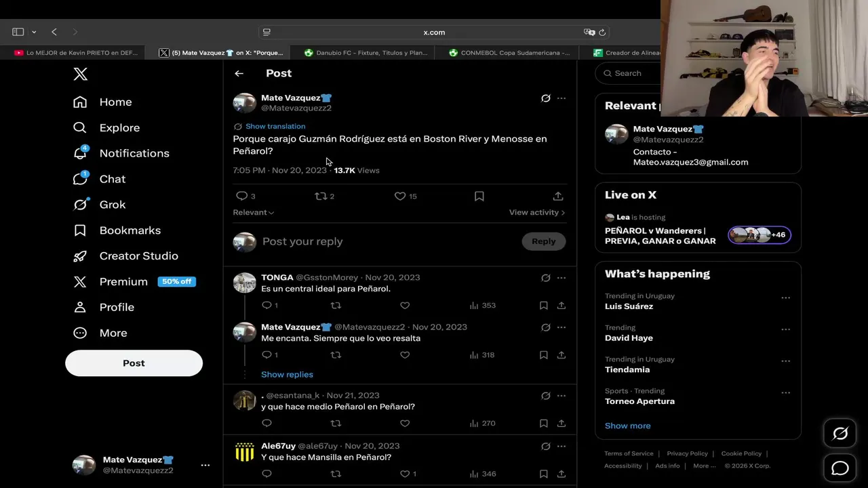
Task: Open Grok icon on main post
Action: [545, 98]
